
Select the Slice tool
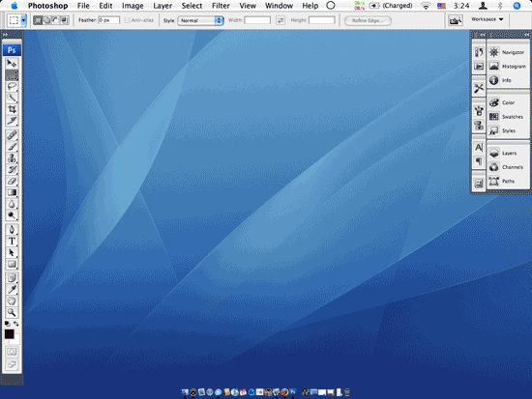point(12,121)
